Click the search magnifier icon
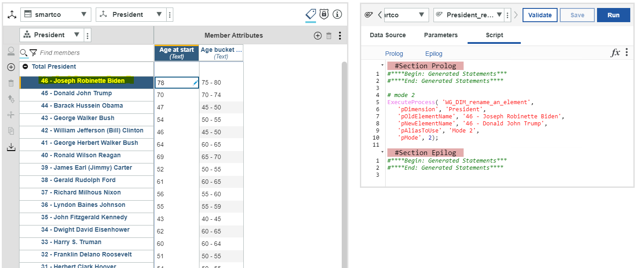644x268 pixels. click(24, 53)
